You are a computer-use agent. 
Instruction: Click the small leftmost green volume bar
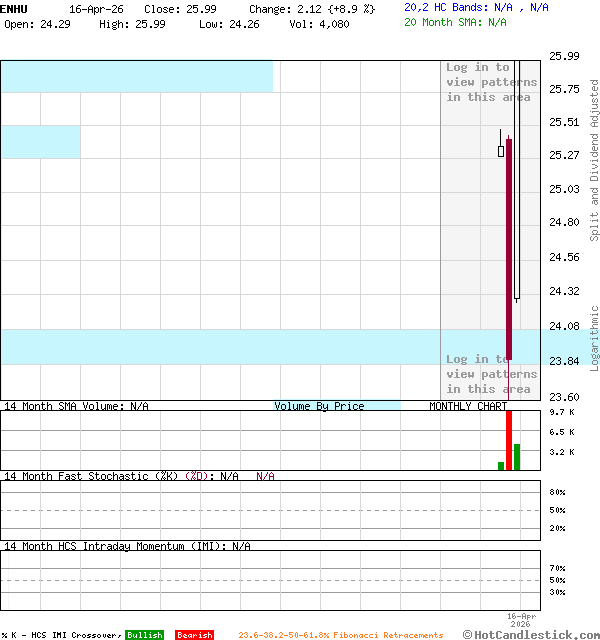(501, 465)
